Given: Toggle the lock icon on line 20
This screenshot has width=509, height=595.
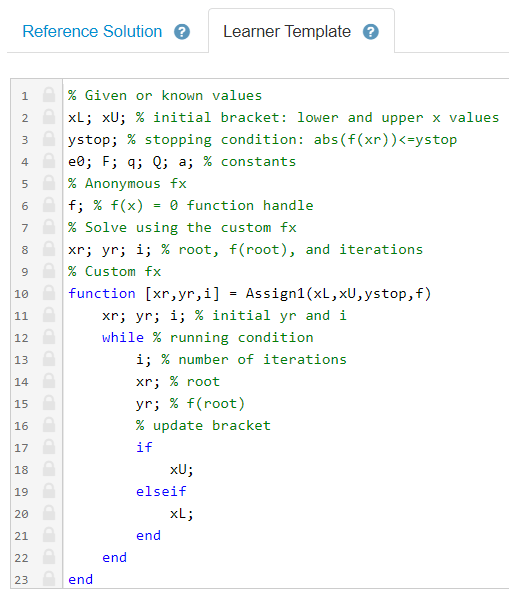Looking at the screenshot, I should (x=49, y=513).
